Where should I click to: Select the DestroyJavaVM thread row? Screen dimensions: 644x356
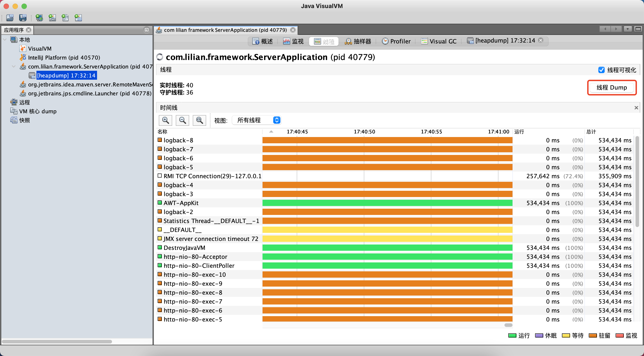(x=395, y=248)
